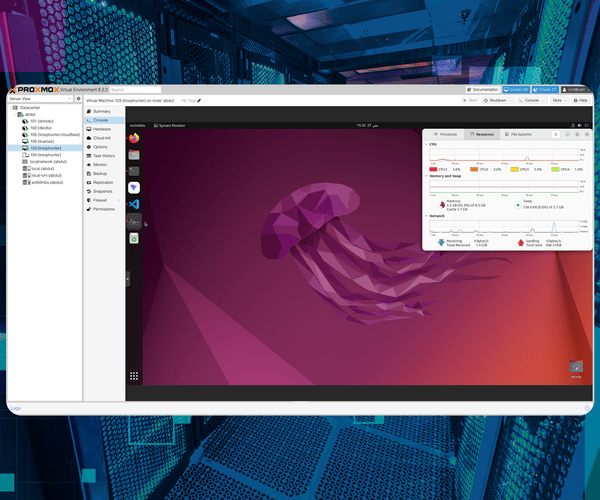Collapse the Memory and Swap section
The image size is (600, 500).
(427, 176)
